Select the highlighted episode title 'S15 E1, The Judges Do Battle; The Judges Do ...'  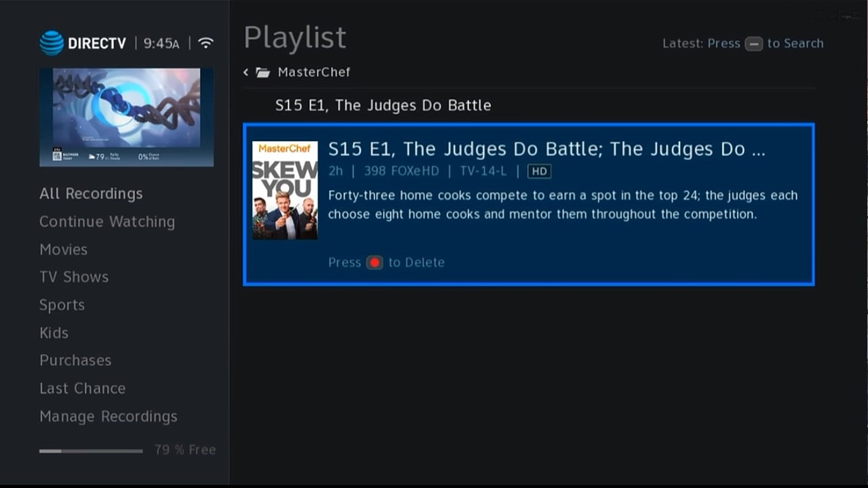[x=547, y=149]
